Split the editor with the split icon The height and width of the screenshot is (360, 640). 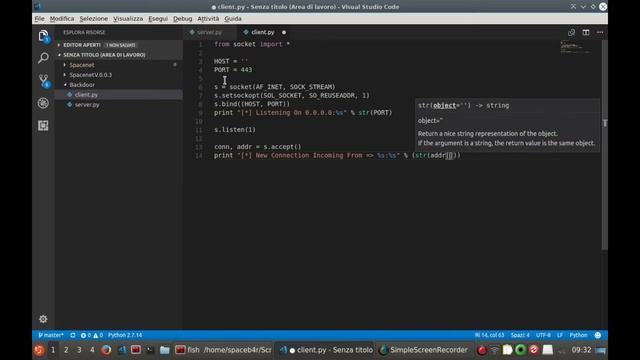[x=586, y=32]
